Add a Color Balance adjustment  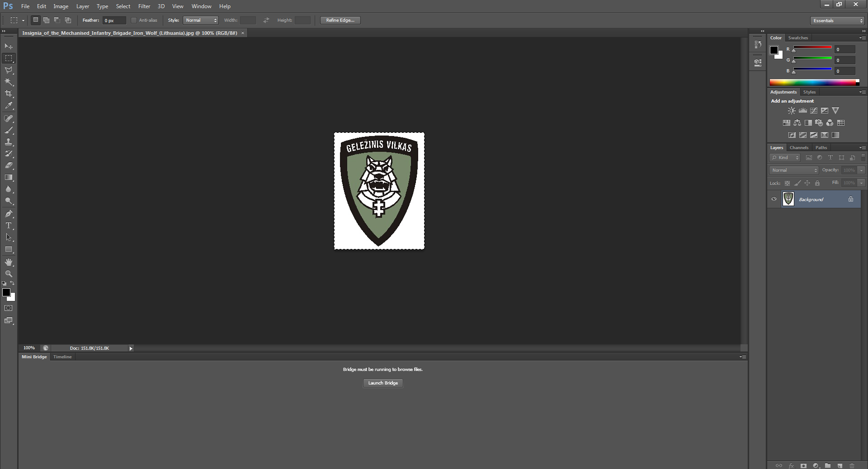pyautogui.click(x=797, y=123)
